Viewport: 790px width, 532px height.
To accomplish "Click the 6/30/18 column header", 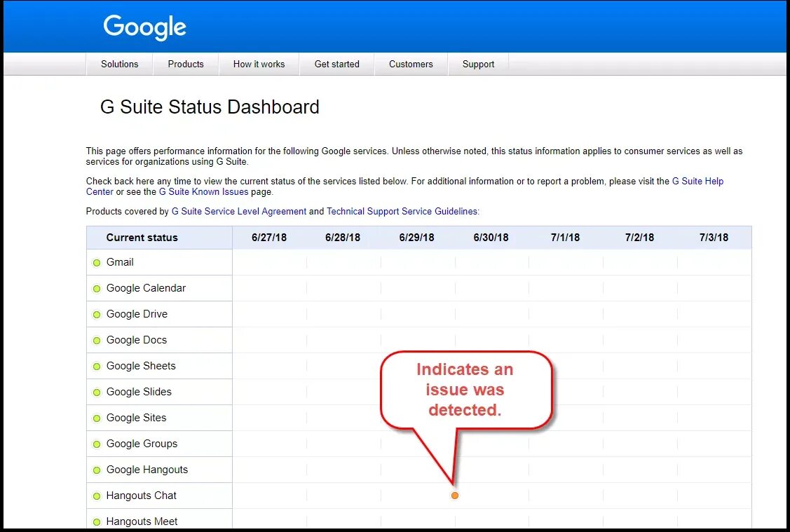I will click(491, 237).
